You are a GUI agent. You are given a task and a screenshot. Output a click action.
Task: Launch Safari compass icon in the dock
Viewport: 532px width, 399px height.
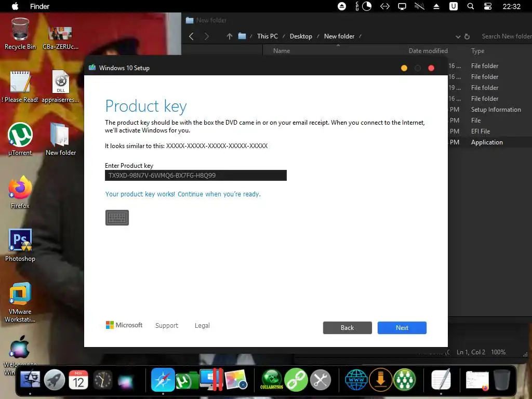163,380
